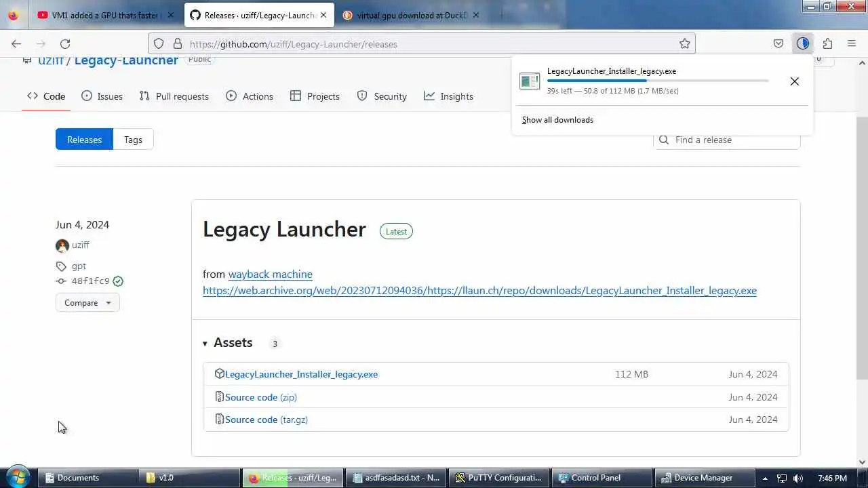This screenshot has width=868, height=488.
Task: Open the Actions repository tab
Action: (250, 96)
